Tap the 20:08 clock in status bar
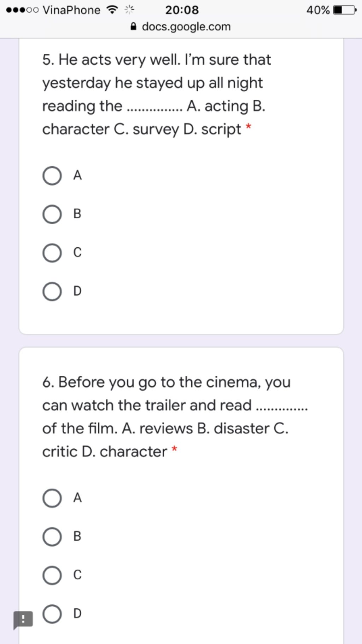 pos(182,10)
